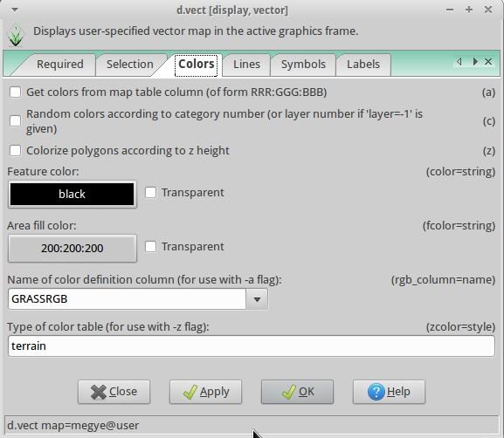Click the (rgb_column=name) parameter label
The height and width of the screenshot is (438, 504).
(443, 280)
